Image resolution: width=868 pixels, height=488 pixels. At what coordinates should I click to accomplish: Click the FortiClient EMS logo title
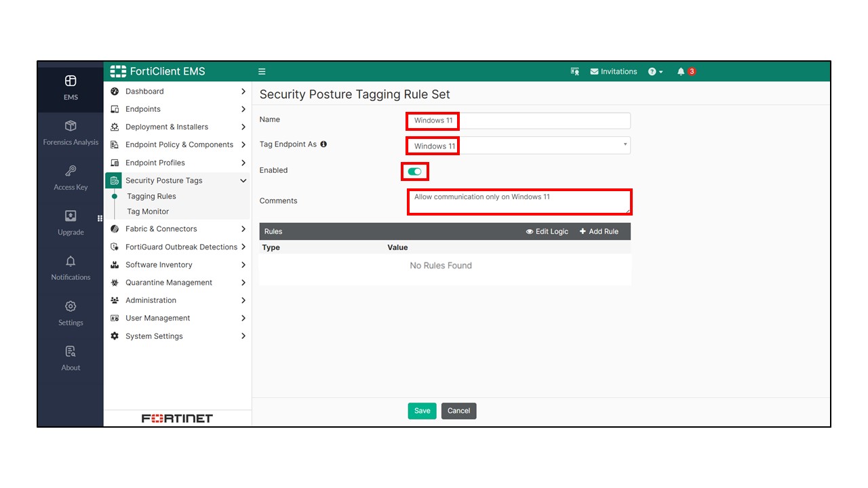pos(157,71)
